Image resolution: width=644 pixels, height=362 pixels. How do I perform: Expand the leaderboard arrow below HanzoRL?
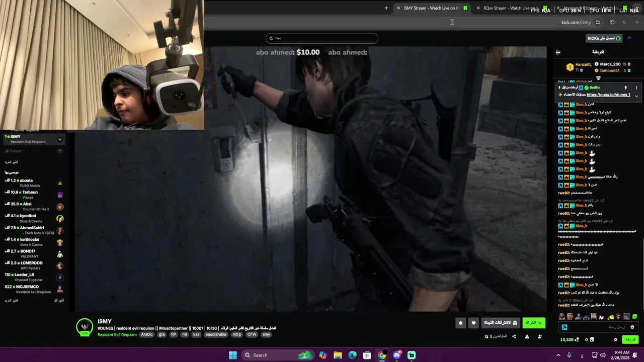pos(598,78)
